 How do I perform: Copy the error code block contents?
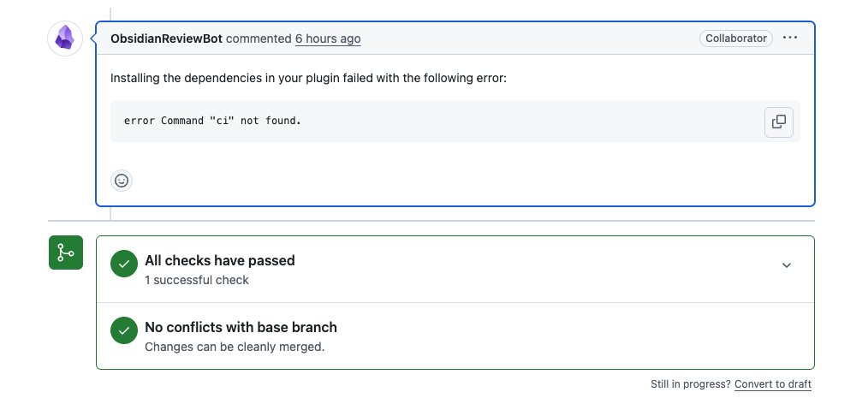(778, 122)
